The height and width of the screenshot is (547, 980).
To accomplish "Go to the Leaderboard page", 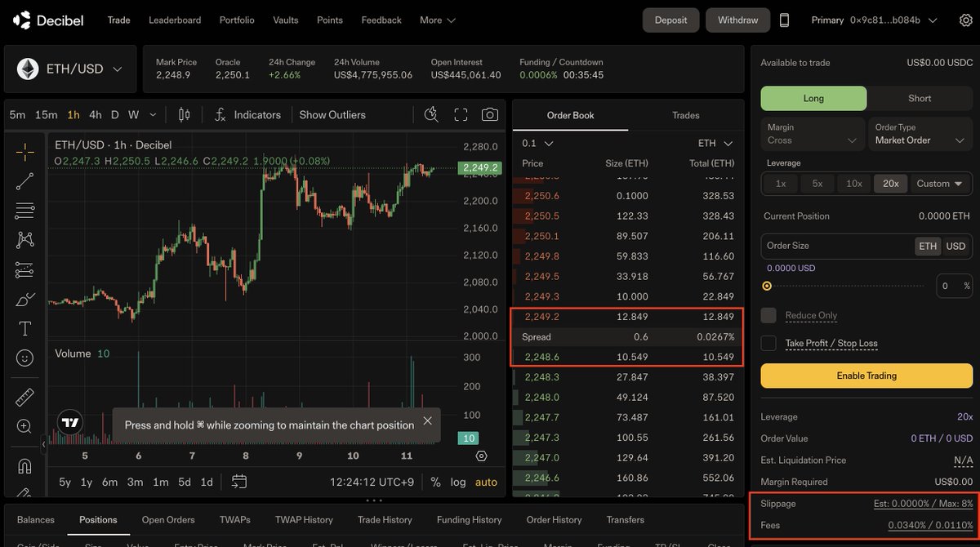I will pyautogui.click(x=175, y=20).
